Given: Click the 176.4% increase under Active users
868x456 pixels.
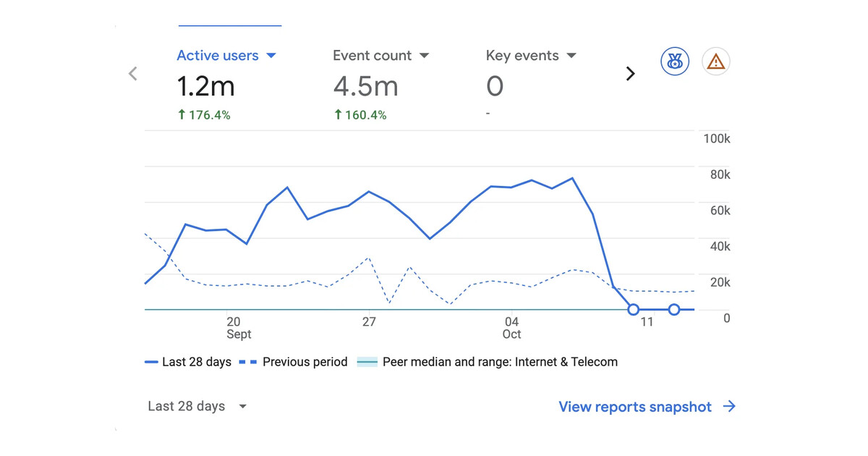Looking at the screenshot, I should [204, 114].
